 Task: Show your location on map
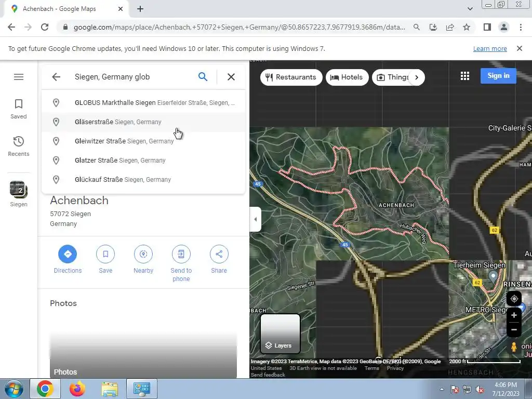514,299
